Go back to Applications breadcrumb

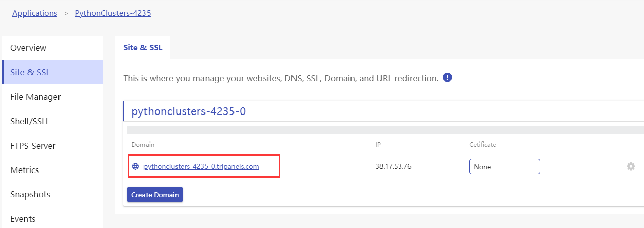35,13
